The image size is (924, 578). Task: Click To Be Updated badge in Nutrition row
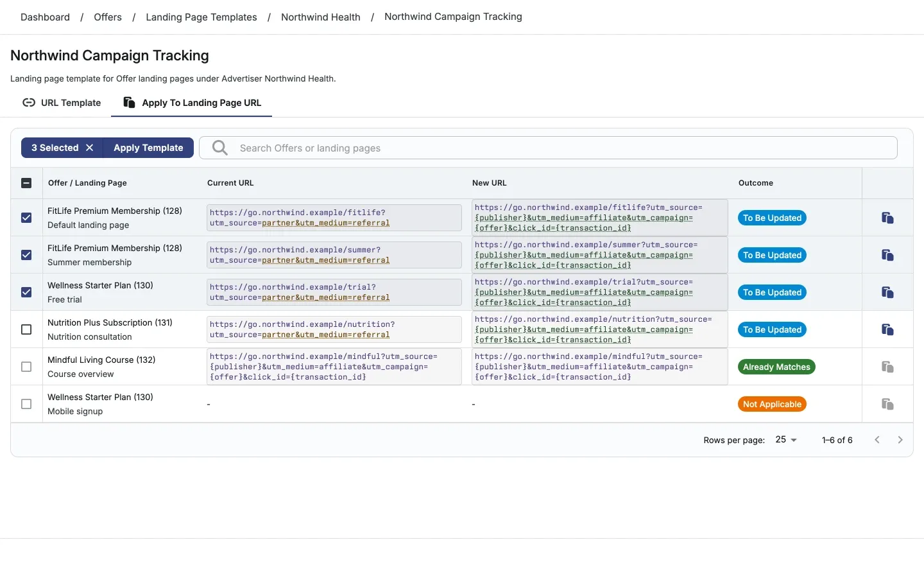tap(772, 329)
